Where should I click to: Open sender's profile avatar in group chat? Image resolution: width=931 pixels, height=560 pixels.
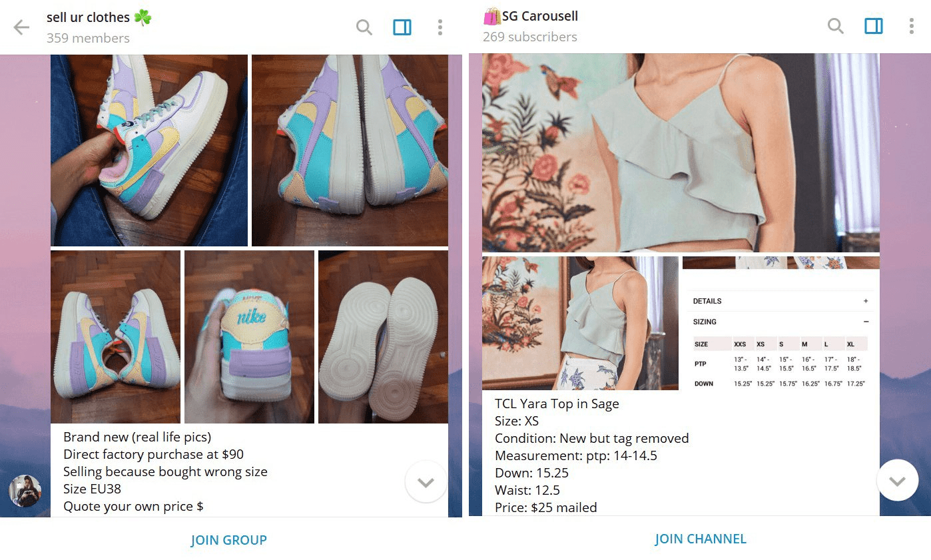pos(25,491)
